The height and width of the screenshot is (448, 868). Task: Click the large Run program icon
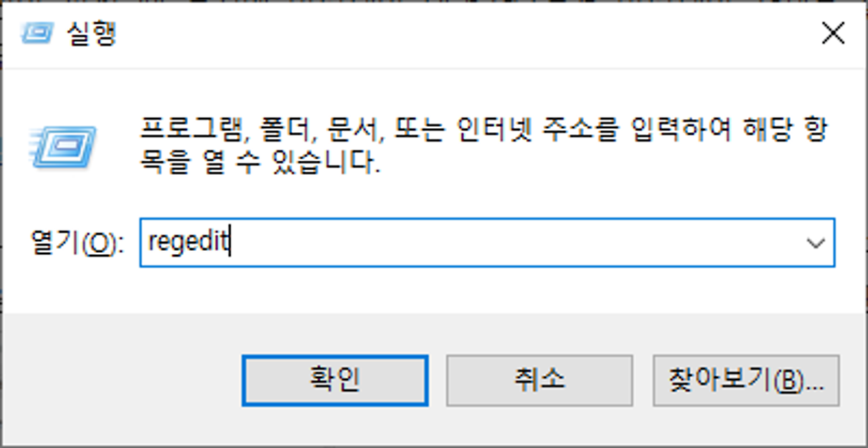(63, 145)
